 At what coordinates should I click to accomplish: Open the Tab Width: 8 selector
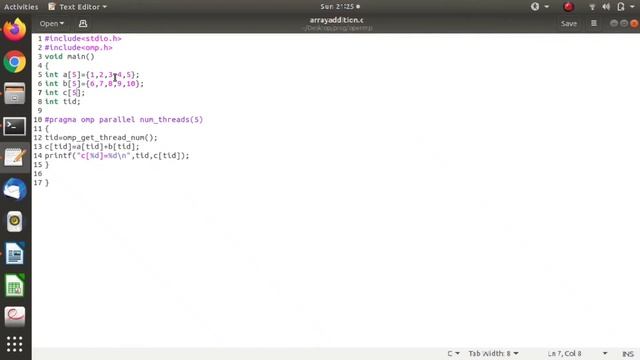tap(493, 353)
